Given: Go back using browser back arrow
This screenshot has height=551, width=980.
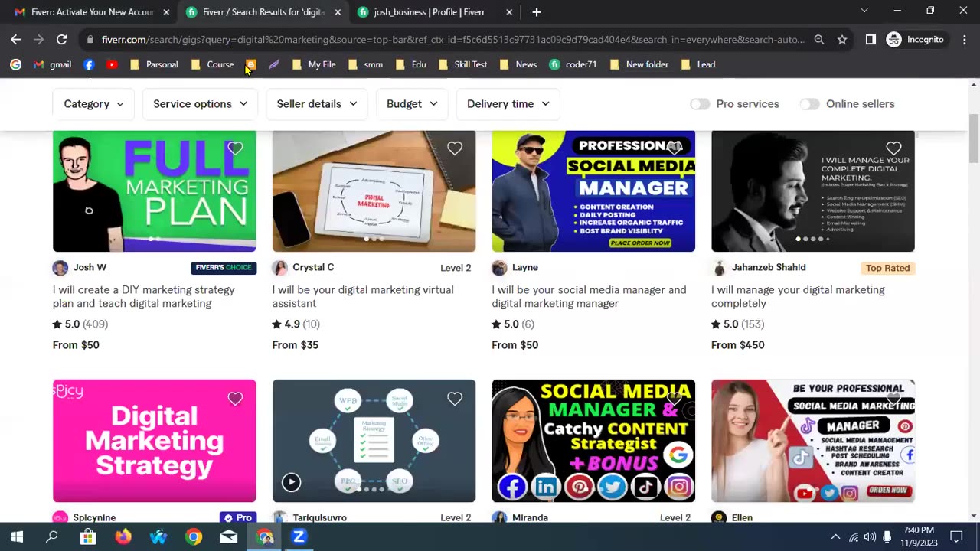Looking at the screenshot, I should (16, 39).
